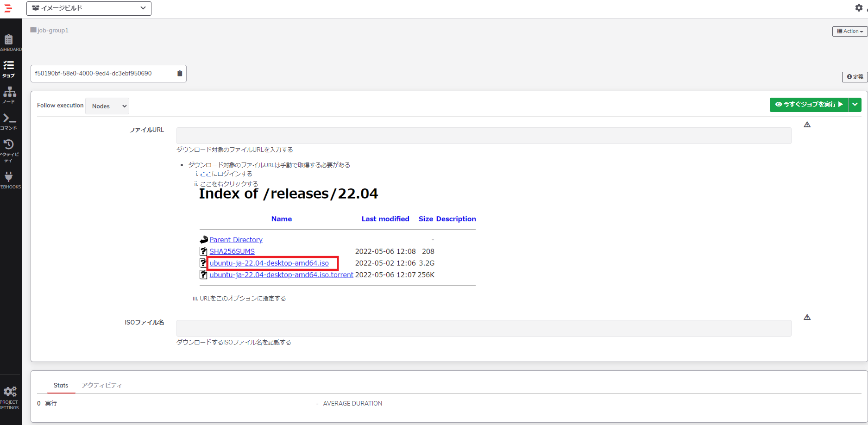Click warning triangle next to ISOファイル名 field

[x=807, y=317]
